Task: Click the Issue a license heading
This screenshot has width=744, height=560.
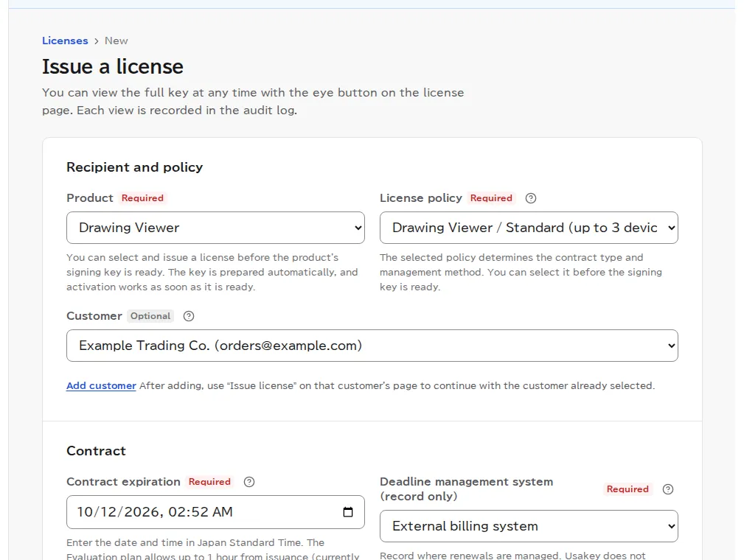Action: click(113, 66)
